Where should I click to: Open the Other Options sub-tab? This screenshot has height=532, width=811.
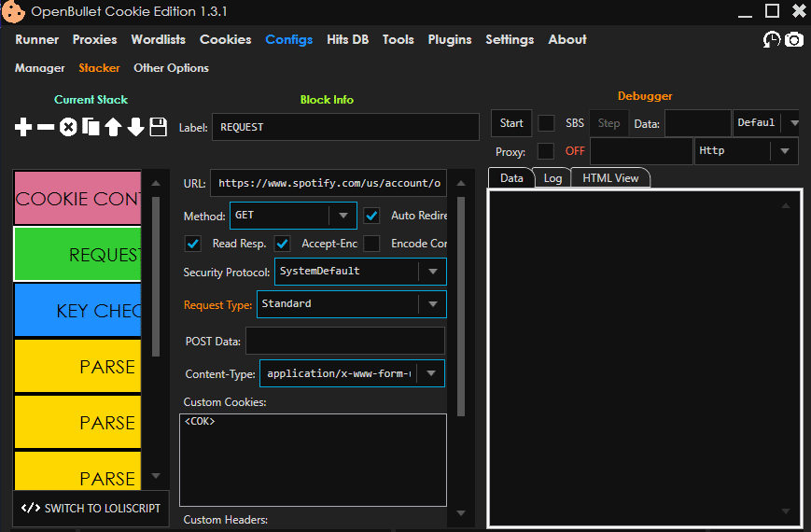171,68
